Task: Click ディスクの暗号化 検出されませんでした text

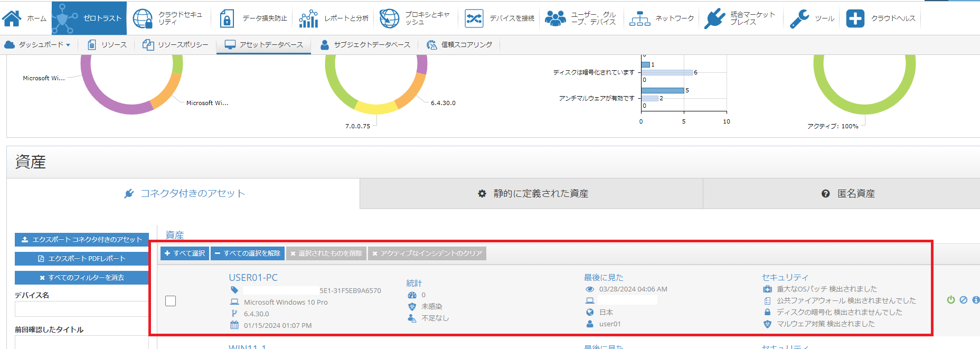Action: click(x=840, y=312)
